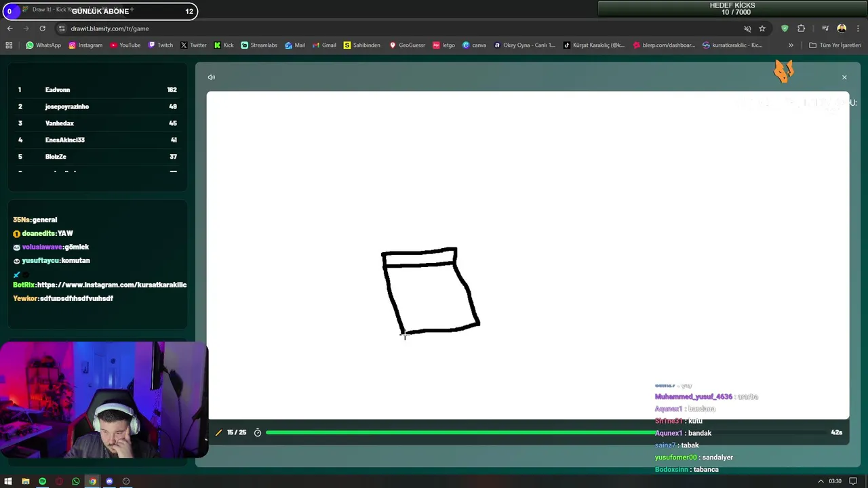Show hidden system tray icons
Viewport: 868px width, 488px height.
tap(821, 481)
